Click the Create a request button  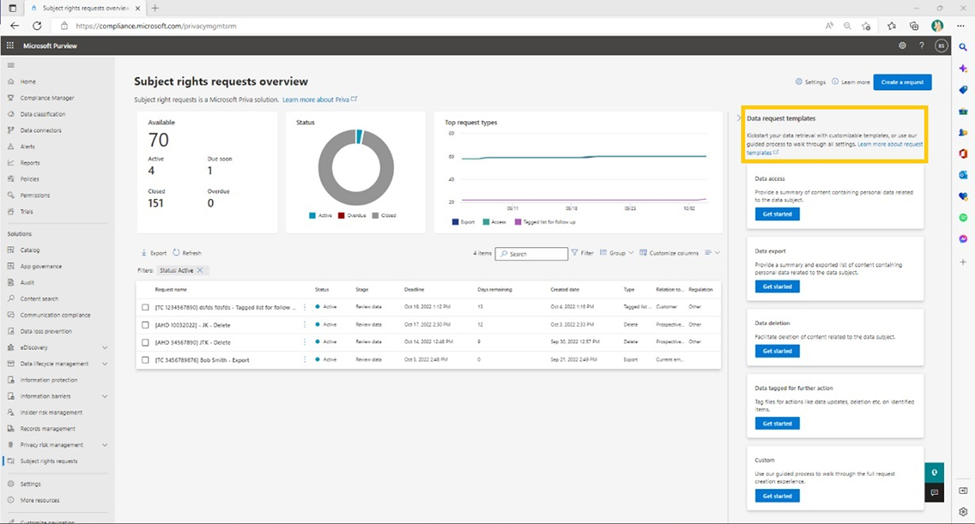click(902, 82)
